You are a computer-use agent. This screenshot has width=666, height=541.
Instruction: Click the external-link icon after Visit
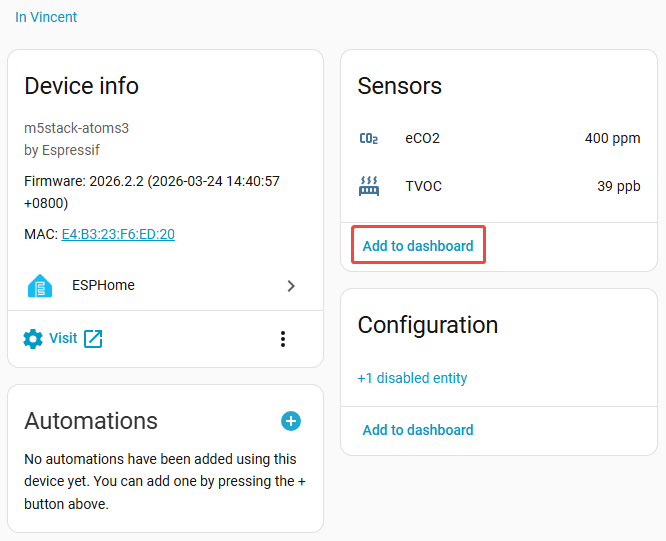click(93, 339)
